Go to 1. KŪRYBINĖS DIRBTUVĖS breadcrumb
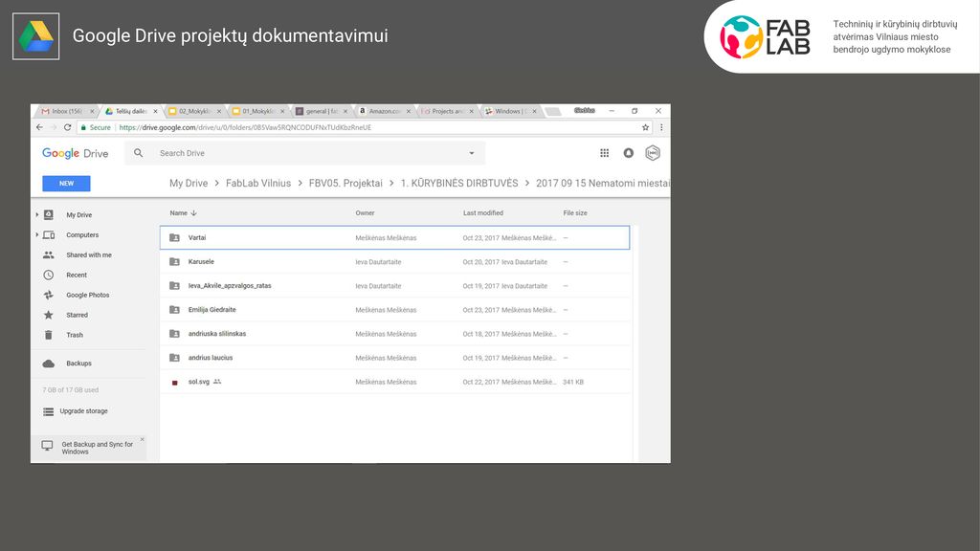The height and width of the screenshot is (551, 980). (x=459, y=183)
